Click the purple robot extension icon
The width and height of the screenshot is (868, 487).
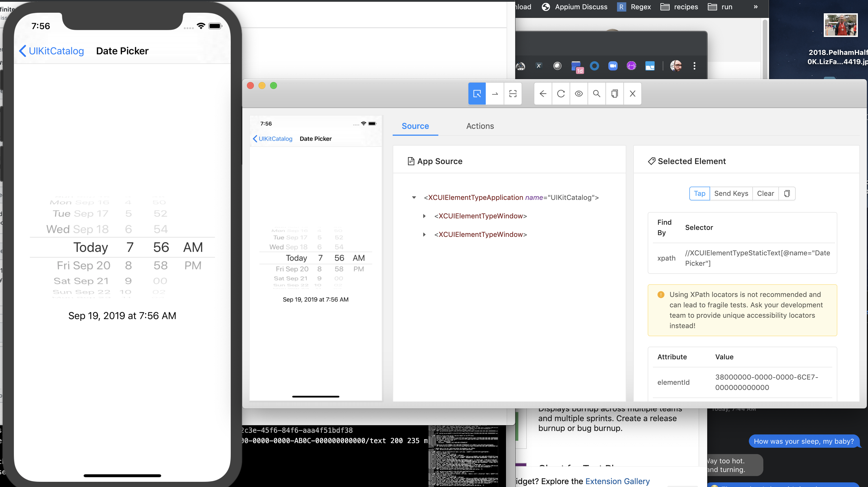click(x=631, y=66)
